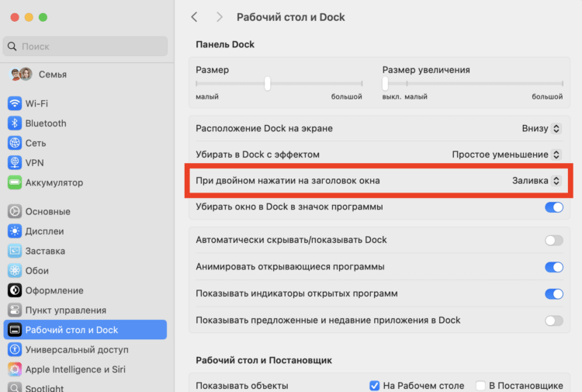
Task: Click the Dock Размер slider handle
Action: coord(267,84)
